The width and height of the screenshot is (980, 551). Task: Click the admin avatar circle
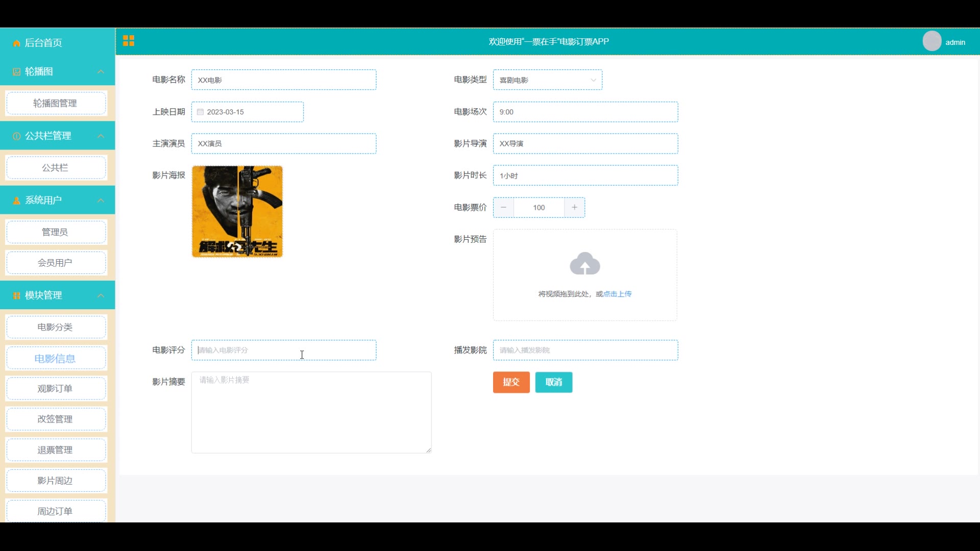coord(932,41)
